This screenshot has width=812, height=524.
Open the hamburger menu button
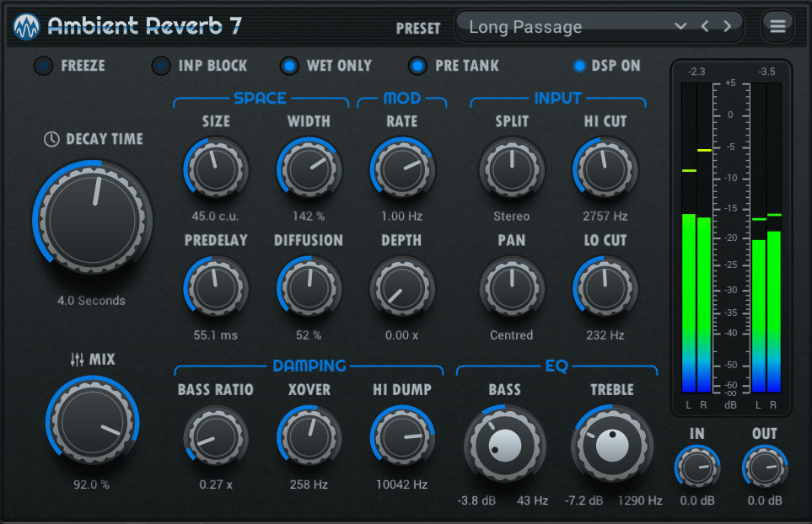(777, 26)
